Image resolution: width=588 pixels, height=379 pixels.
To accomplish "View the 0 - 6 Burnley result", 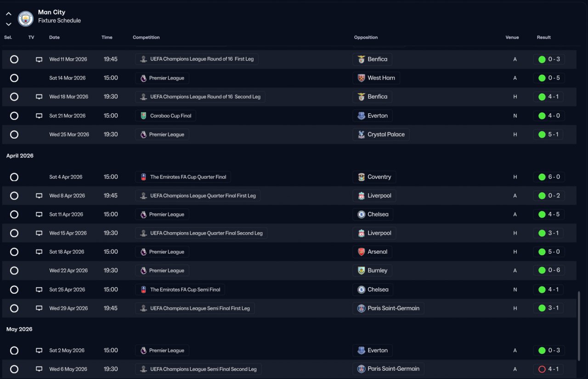I will point(549,270).
